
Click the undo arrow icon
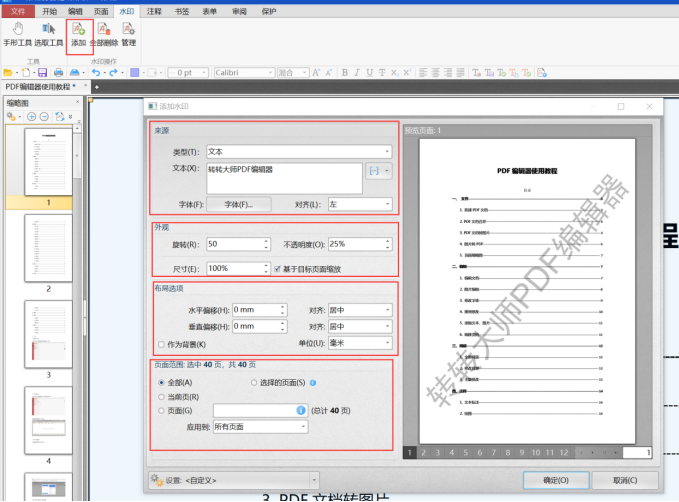point(95,73)
